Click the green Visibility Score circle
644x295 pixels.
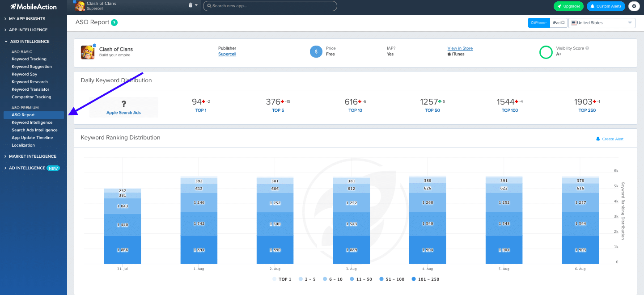[546, 52]
